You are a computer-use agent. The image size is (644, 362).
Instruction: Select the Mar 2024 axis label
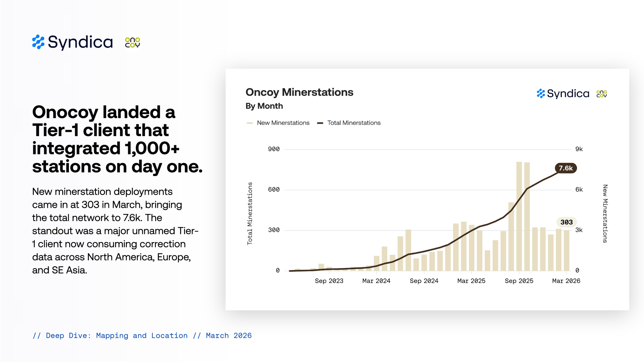tap(376, 281)
